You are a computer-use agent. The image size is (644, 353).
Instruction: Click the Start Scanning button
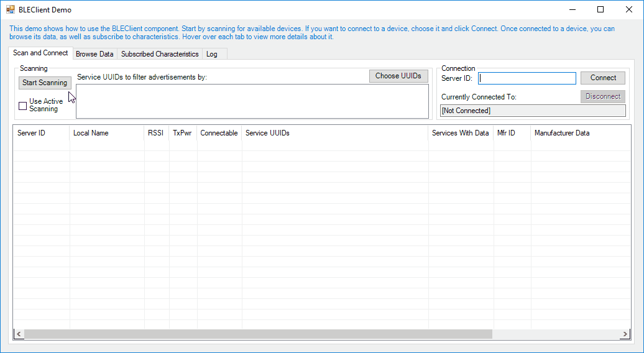tap(45, 83)
